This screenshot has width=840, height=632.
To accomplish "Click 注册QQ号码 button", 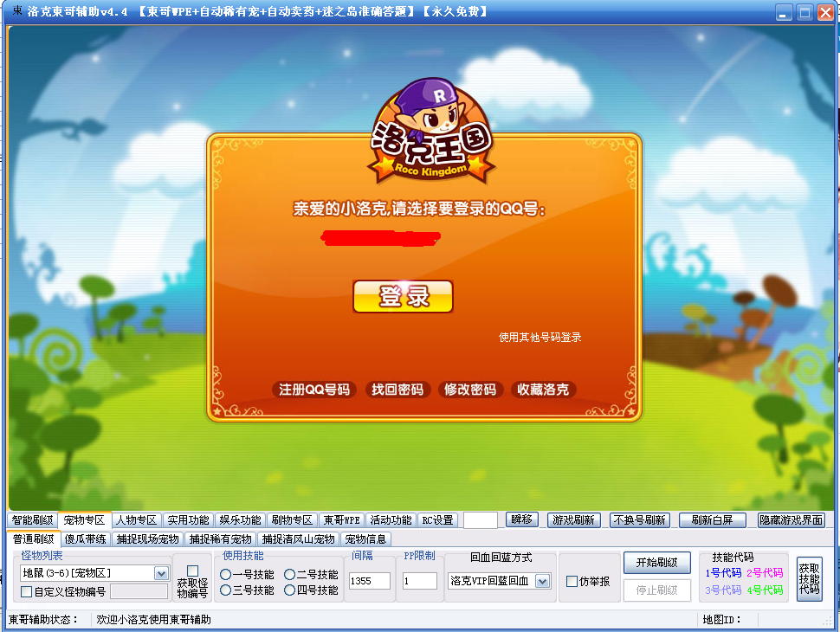I will click(x=314, y=390).
